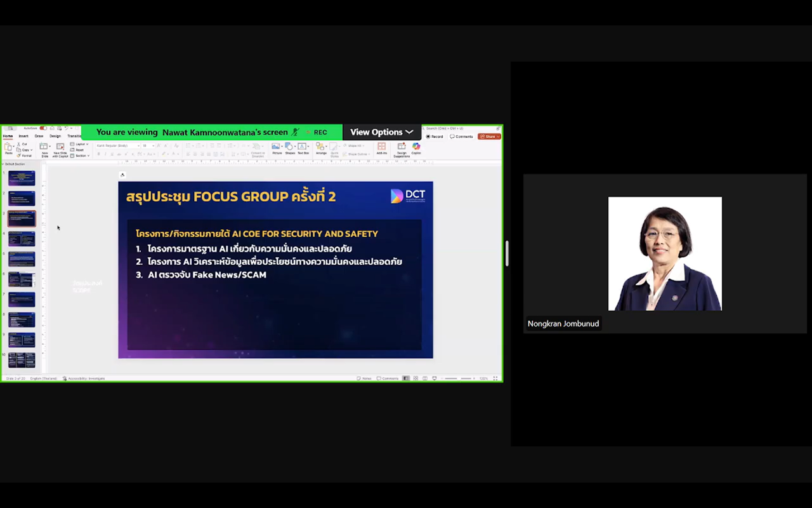The width and height of the screenshot is (812, 508).
Task: Click Nongkran Jombunud's video tile
Action: [665, 253]
